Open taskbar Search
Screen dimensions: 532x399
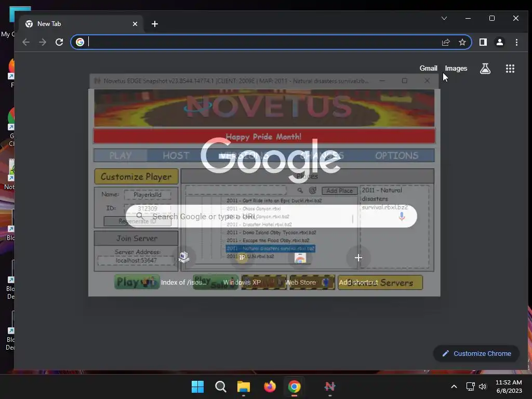[220, 387]
